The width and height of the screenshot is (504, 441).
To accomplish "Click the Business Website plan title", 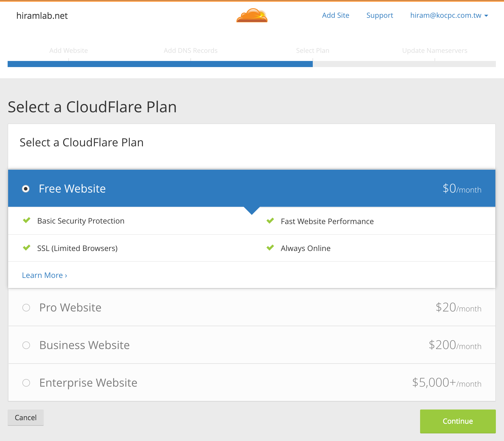I will 84,345.
